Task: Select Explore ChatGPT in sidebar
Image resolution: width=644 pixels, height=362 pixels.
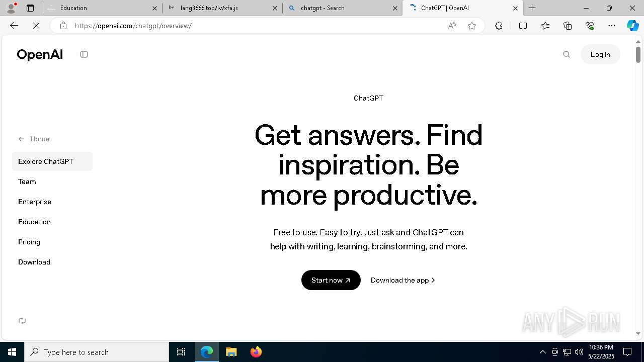Action: tap(52, 161)
